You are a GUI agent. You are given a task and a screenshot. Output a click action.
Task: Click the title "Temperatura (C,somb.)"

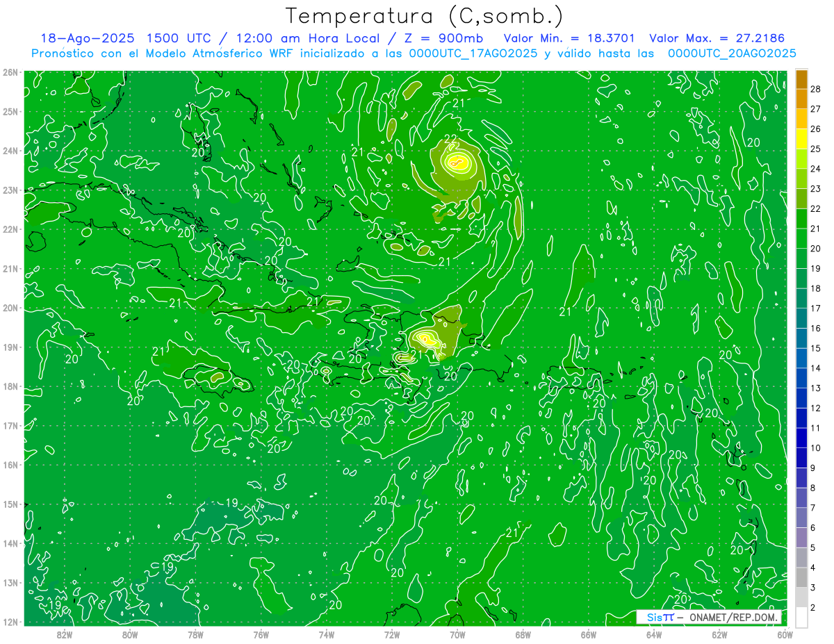[424, 16]
